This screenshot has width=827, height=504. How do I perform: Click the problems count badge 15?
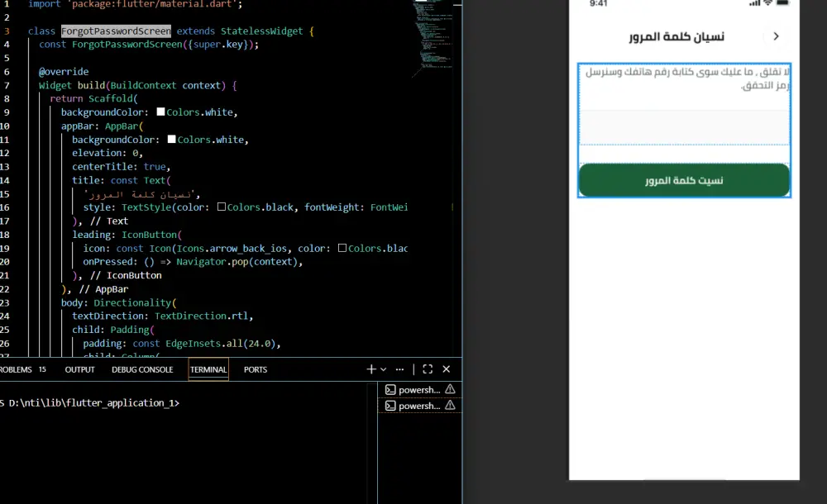coord(42,369)
